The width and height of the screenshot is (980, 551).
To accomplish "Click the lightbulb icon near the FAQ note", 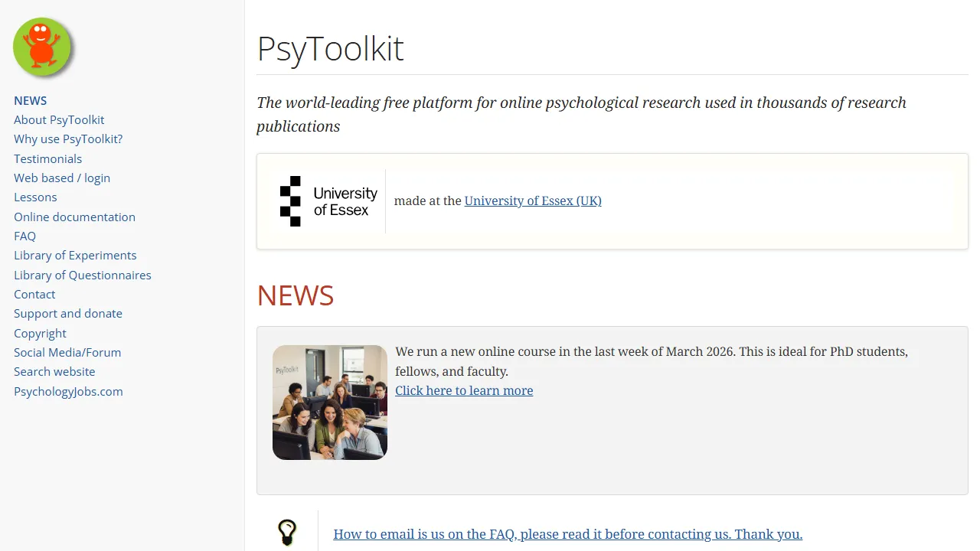I will point(287,531).
